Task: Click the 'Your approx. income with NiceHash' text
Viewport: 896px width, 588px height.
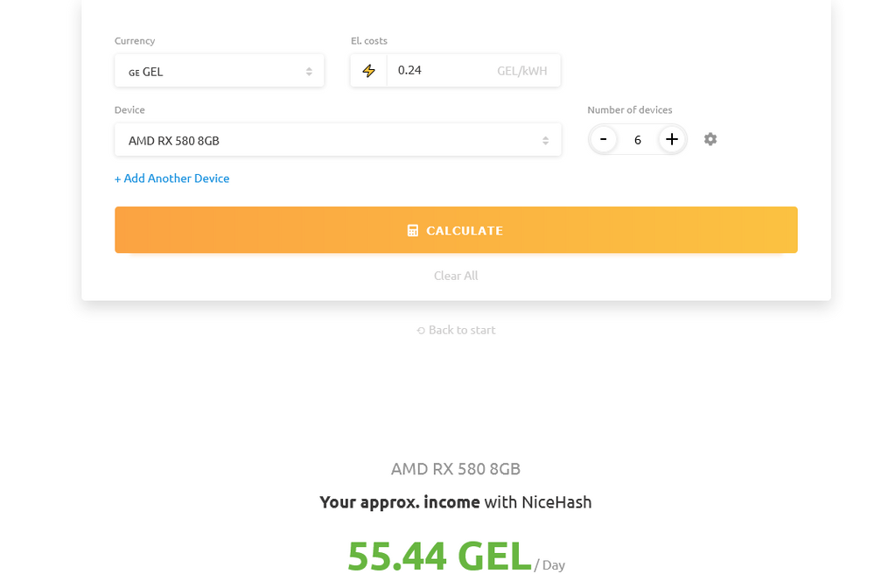Action: point(455,502)
